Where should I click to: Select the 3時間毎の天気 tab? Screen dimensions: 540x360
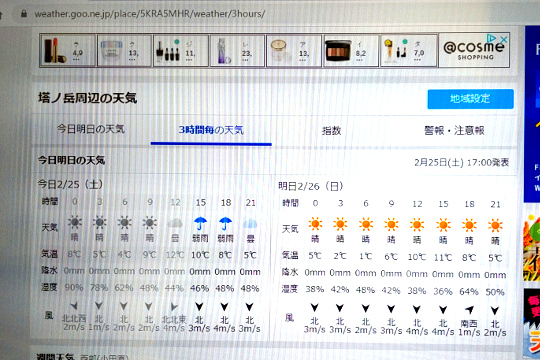[211, 130]
